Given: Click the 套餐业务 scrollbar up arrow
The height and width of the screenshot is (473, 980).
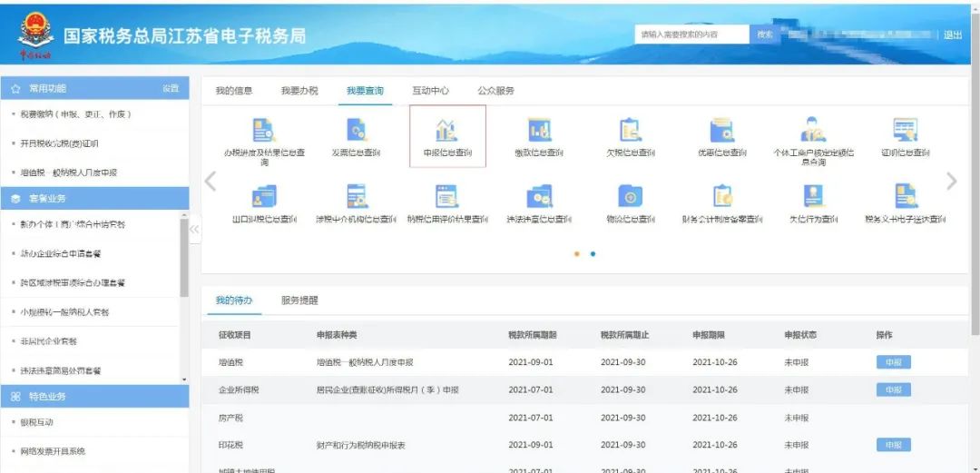Looking at the screenshot, I should pyautogui.click(x=183, y=215).
